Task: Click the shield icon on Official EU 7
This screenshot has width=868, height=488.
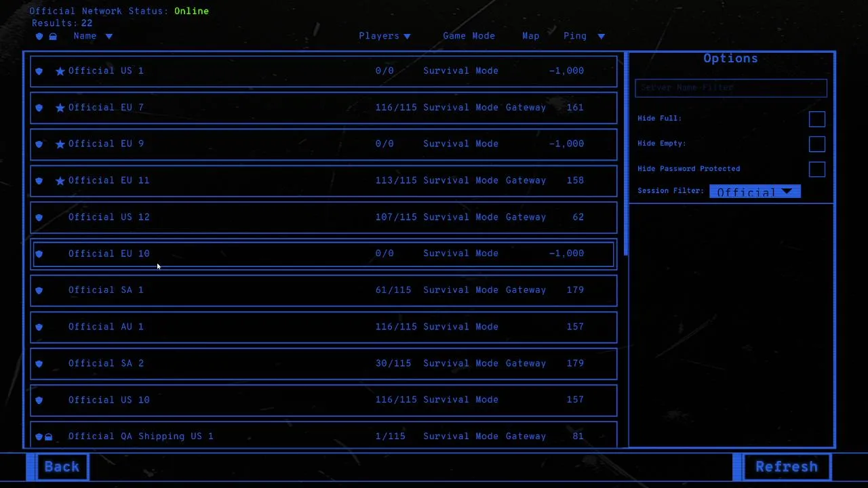Action: [39, 108]
